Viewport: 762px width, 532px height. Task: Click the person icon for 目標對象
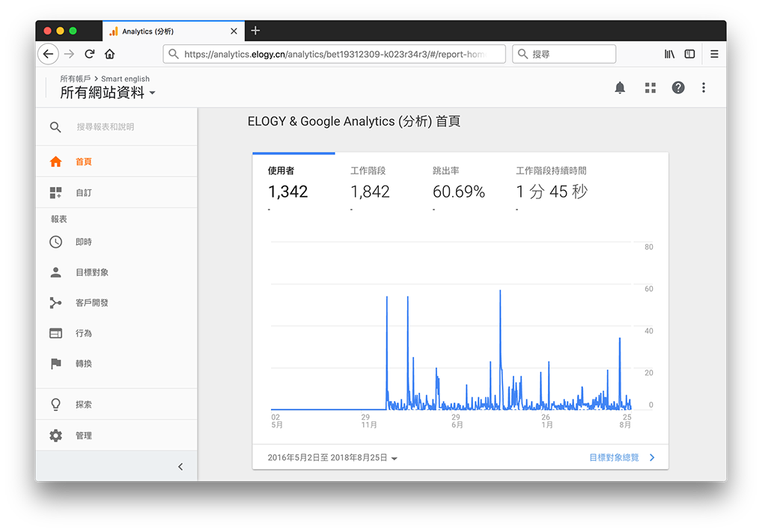56,272
